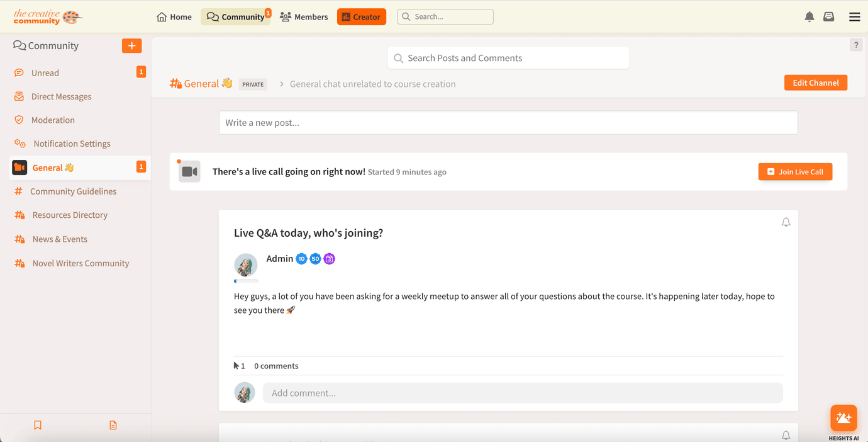
Task: Like the Live Q&A post
Action: 237,366
